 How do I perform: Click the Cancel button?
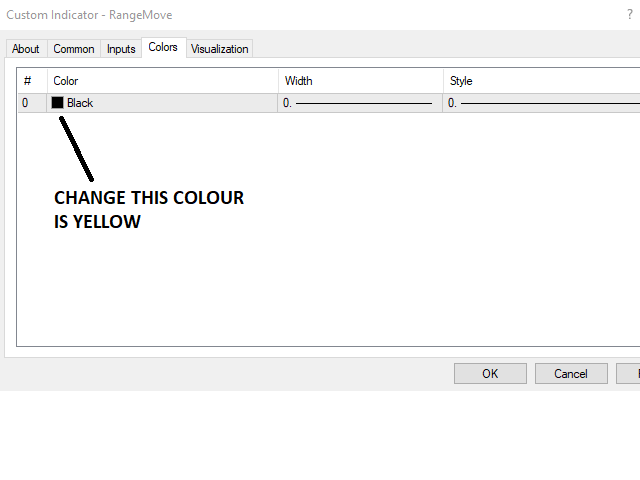(x=571, y=373)
